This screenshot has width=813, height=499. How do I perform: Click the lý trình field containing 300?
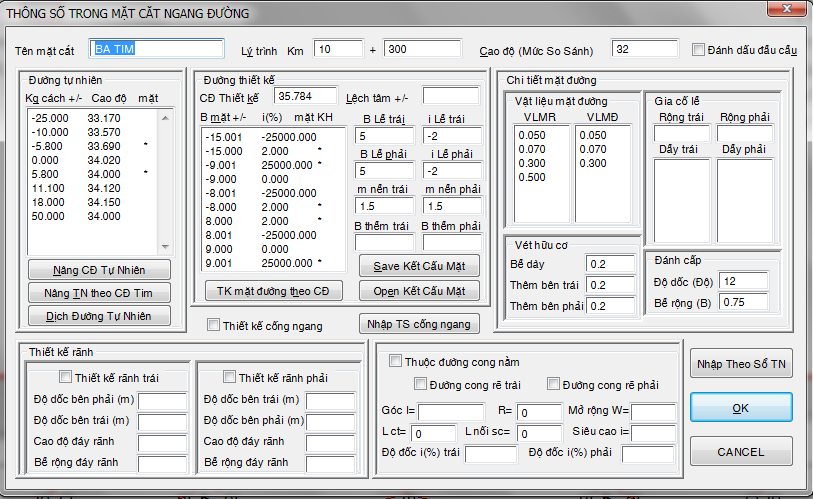pyautogui.click(x=422, y=49)
